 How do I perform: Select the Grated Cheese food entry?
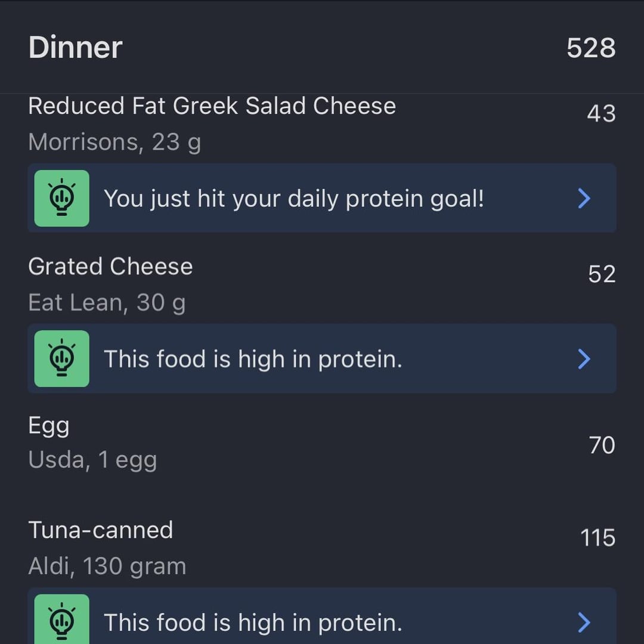(322, 284)
